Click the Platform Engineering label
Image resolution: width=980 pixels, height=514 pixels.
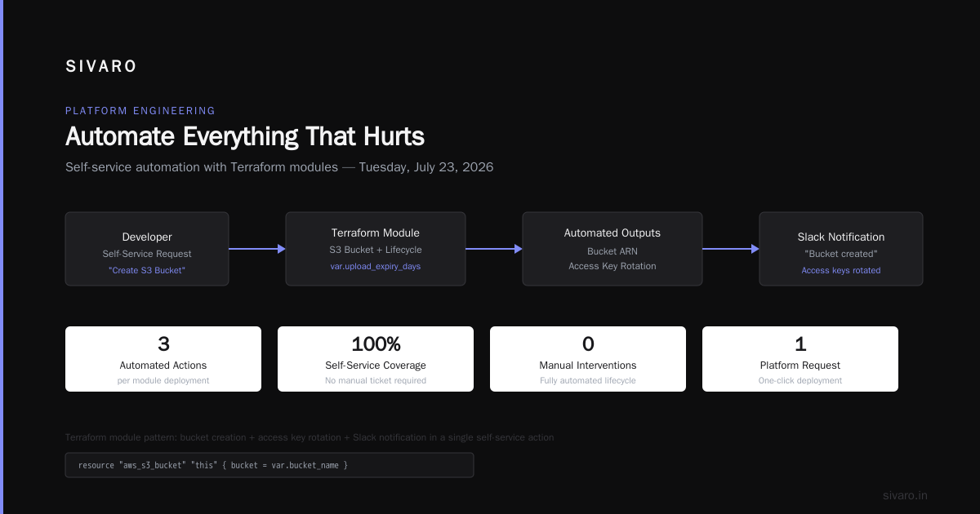(140, 111)
